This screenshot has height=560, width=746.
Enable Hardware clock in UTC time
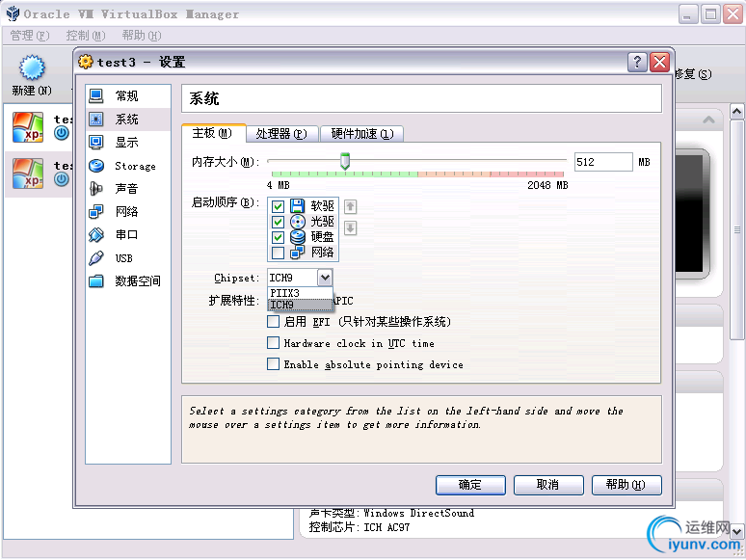click(x=273, y=343)
